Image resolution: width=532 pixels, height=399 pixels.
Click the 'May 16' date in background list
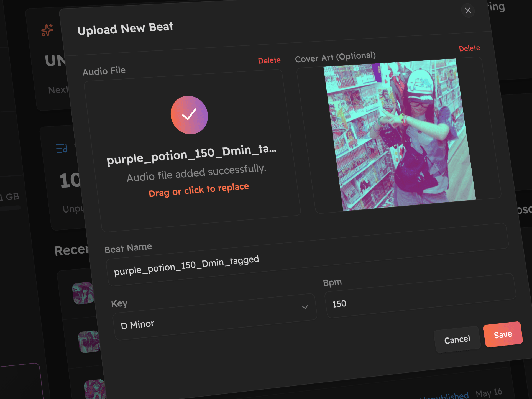coord(489,393)
